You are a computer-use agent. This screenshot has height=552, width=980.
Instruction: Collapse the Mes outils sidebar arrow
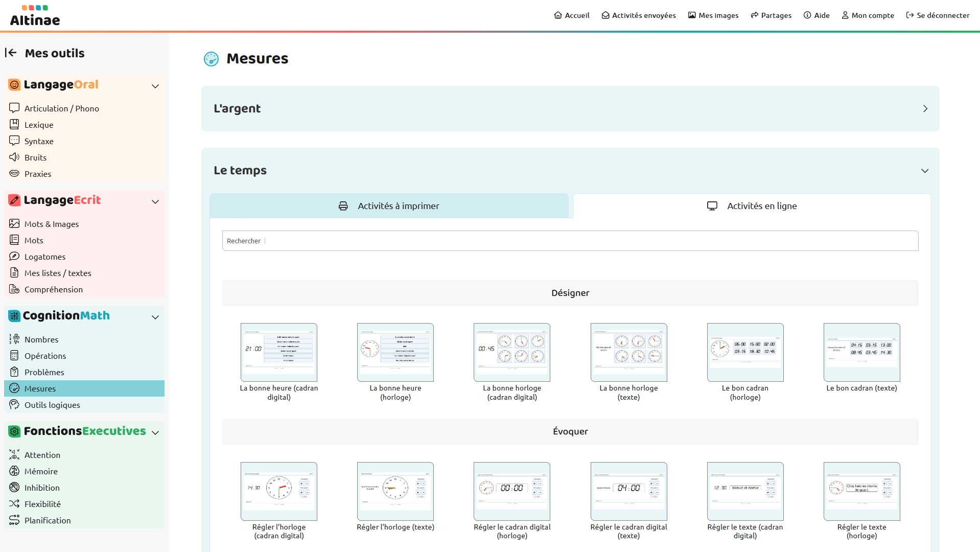[11, 53]
